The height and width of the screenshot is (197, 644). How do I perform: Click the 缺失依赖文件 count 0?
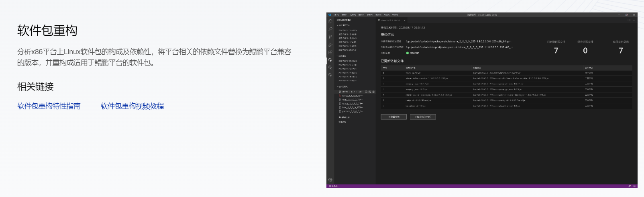coord(585,51)
